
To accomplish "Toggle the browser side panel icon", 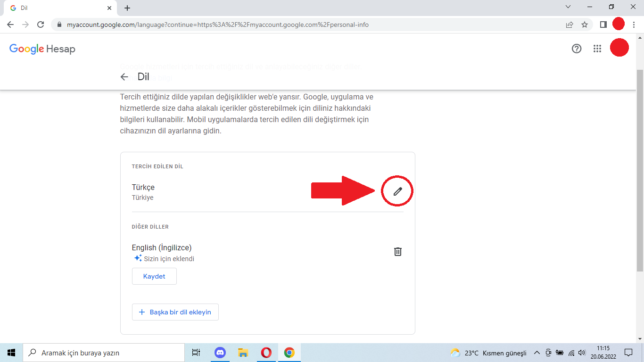I will [603, 25].
